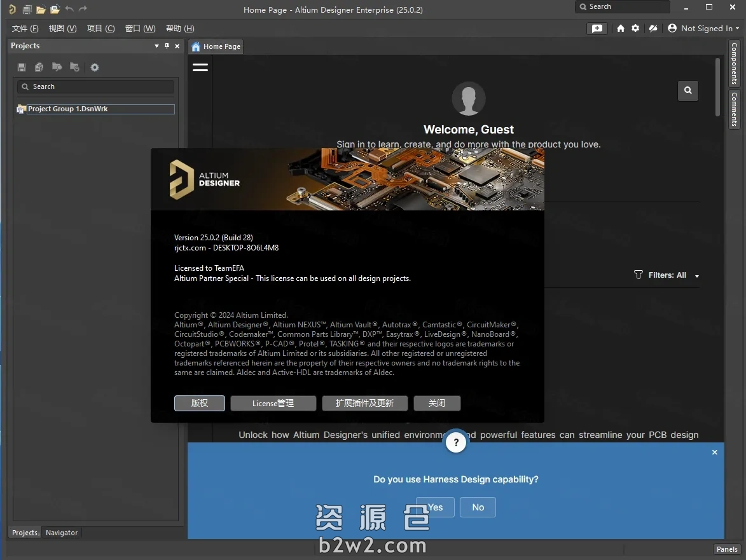This screenshot has height=560, width=746.
Task: Open the Projects panel options dropdown arrow
Action: coord(156,46)
